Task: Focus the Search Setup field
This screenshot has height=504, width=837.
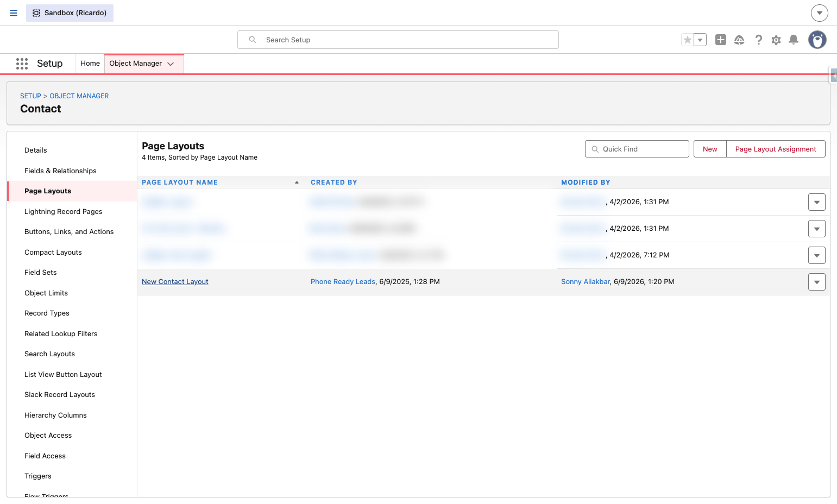Action: click(x=398, y=40)
